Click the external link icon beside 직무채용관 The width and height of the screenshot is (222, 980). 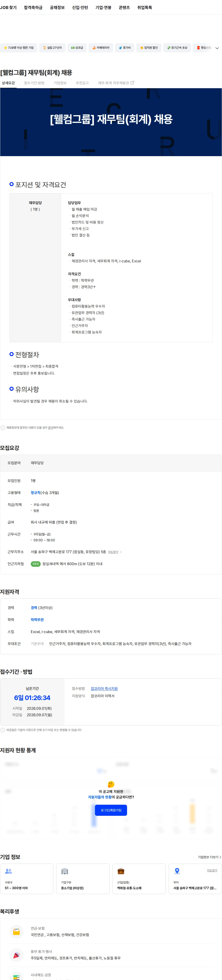[132, 82]
